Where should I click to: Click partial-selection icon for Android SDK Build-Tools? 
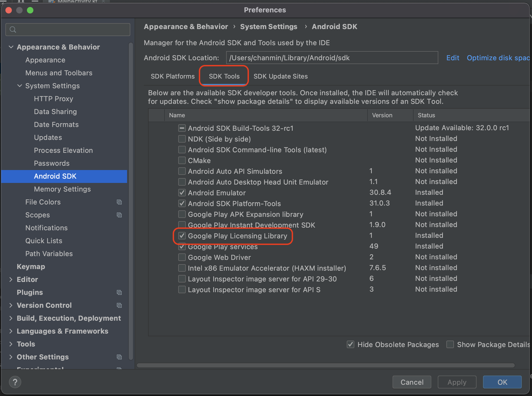tap(182, 128)
